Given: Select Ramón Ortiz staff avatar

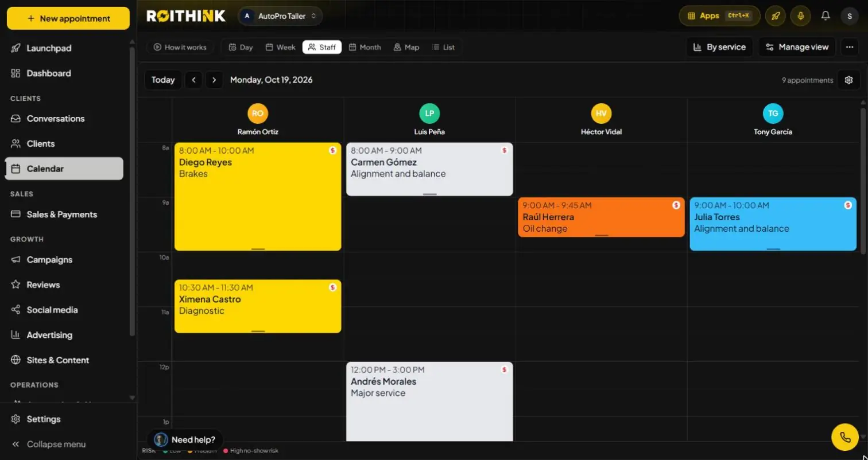Looking at the screenshot, I should pos(258,114).
